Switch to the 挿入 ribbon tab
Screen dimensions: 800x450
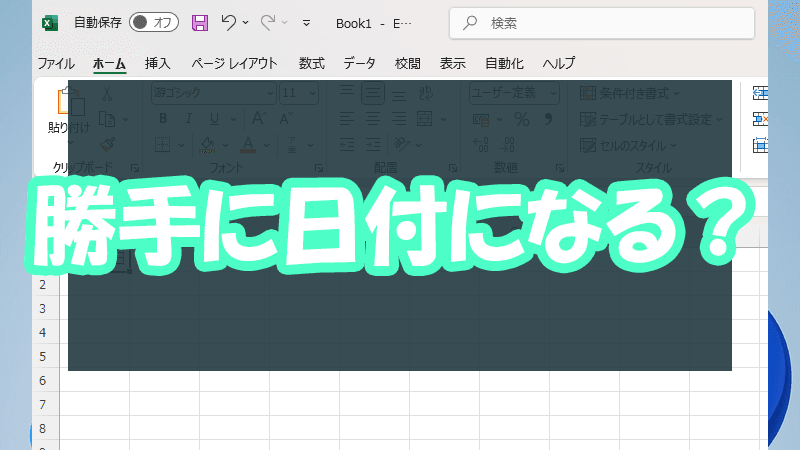point(158,63)
